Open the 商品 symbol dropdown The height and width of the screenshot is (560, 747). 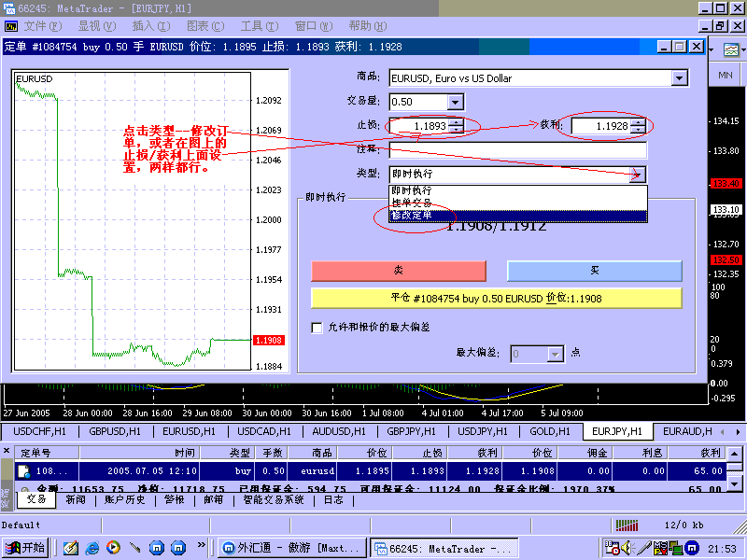681,78
